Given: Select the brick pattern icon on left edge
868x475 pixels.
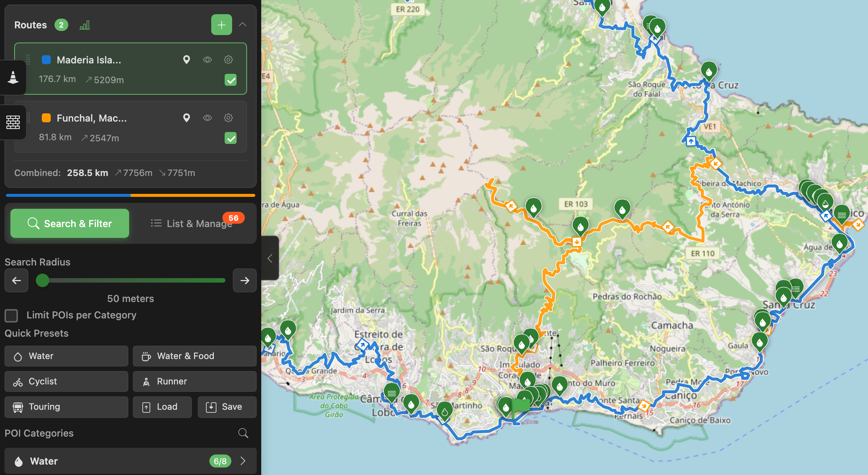Looking at the screenshot, I should 13,122.
